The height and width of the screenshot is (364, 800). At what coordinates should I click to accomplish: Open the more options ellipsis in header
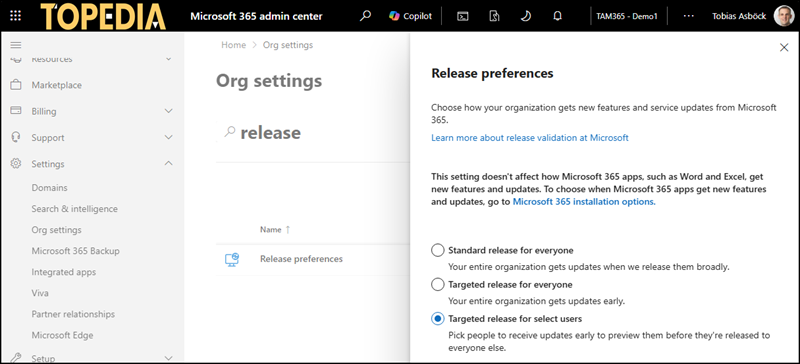(688, 16)
